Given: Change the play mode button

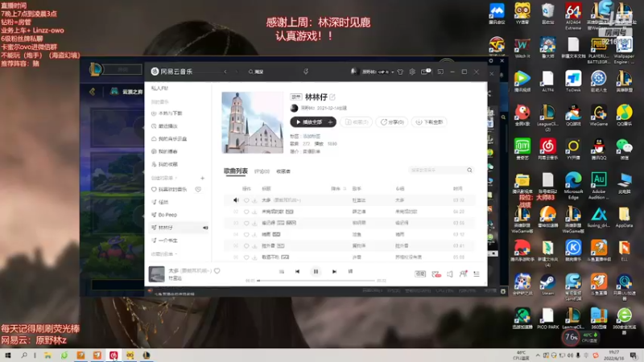Looking at the screenshot, I should pyautogui.click(x=281, y=272).
